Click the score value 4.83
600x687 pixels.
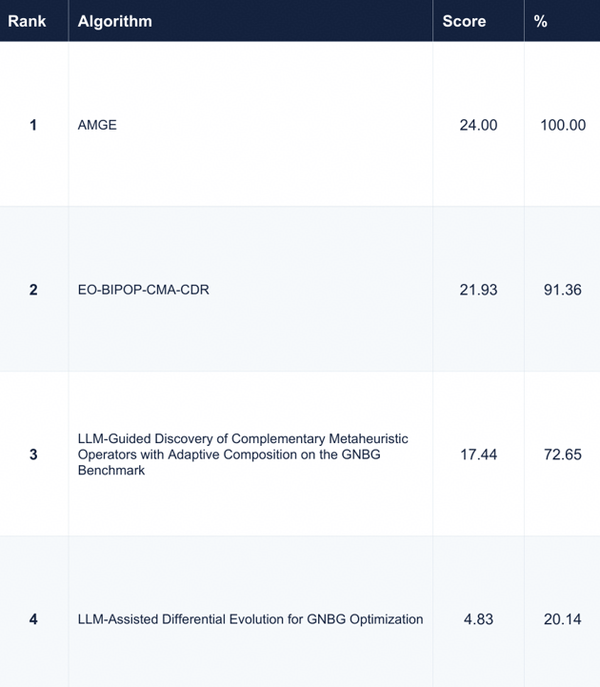(x=478, y=619)
